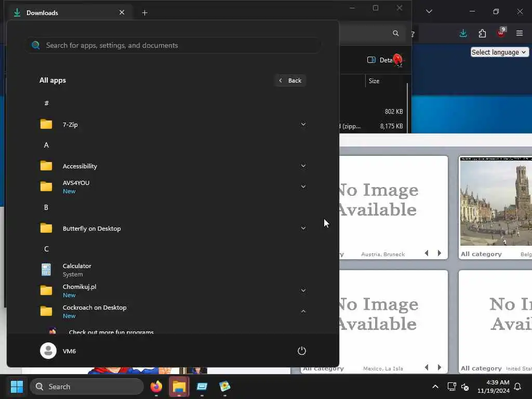Next image arrow on Austria, Bruneck card
The height and width of the screenshot is (399, 532).
440,253
